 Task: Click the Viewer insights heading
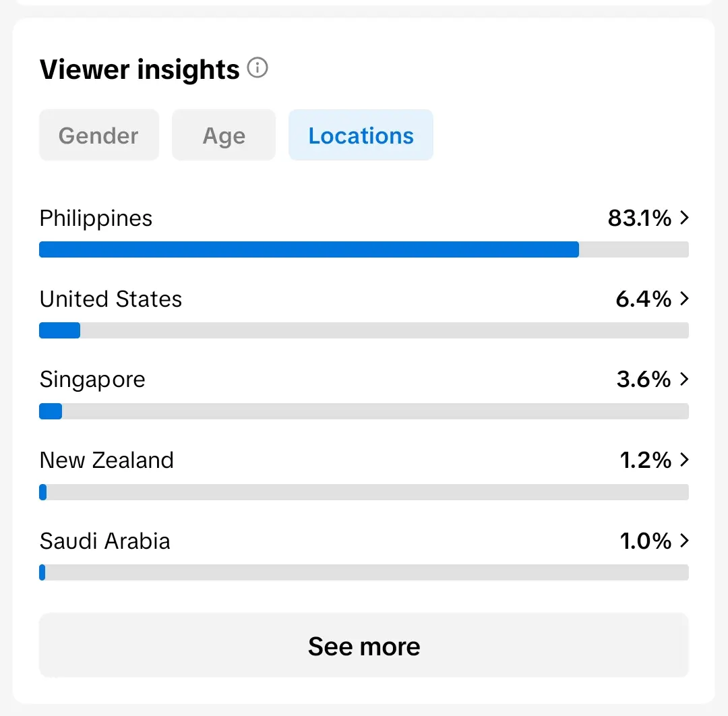point(140,69)
